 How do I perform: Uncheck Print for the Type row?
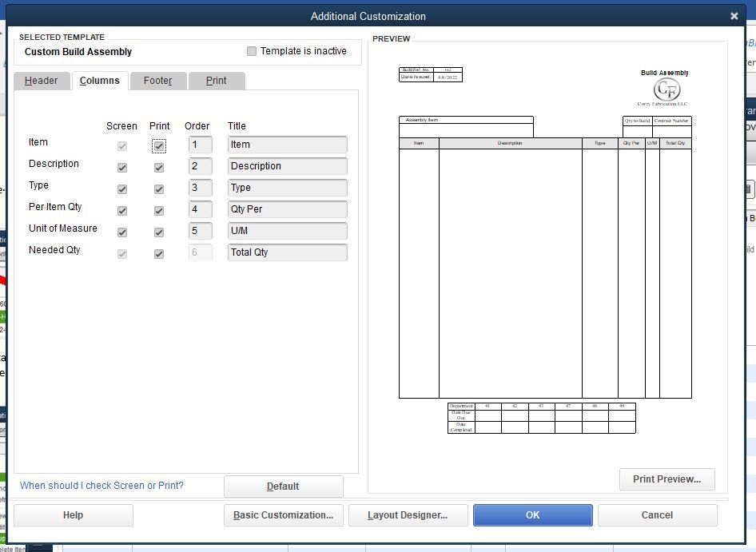159,189
